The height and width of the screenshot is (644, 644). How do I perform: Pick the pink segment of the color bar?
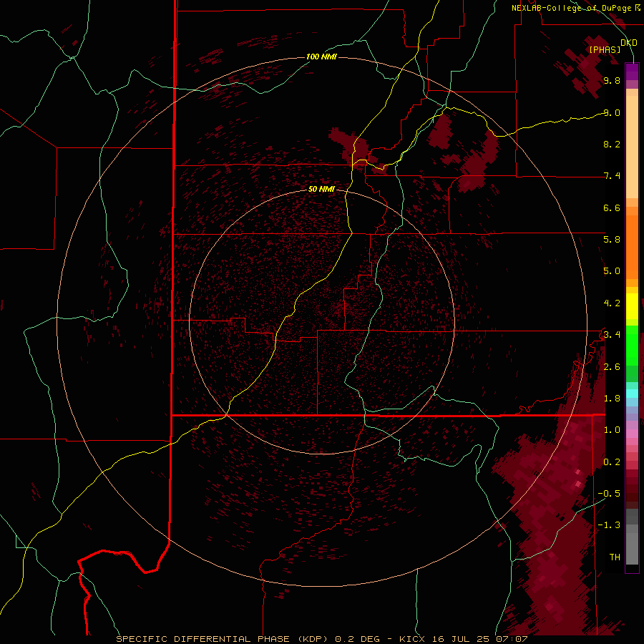[632, 434]
